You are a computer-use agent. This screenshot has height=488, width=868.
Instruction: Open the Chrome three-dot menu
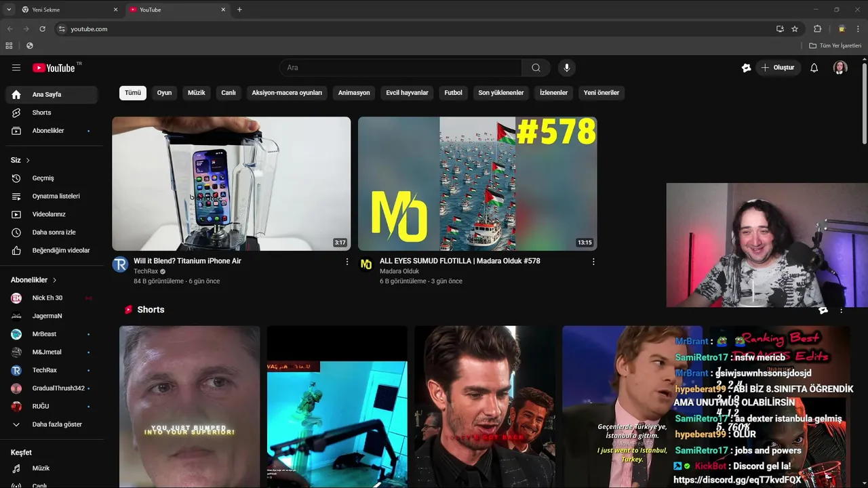tap(859, 29)
